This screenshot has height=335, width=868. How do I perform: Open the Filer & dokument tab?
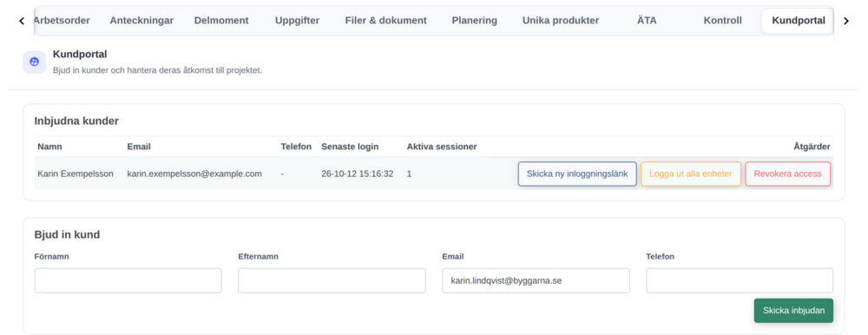pos(386,21)
